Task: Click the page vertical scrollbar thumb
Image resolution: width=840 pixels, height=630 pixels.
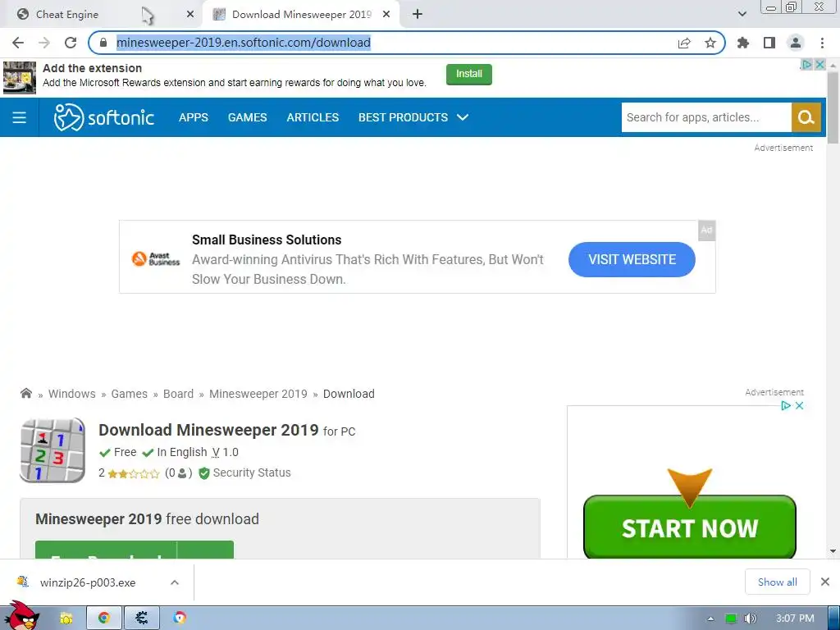Action: (833, 107)
